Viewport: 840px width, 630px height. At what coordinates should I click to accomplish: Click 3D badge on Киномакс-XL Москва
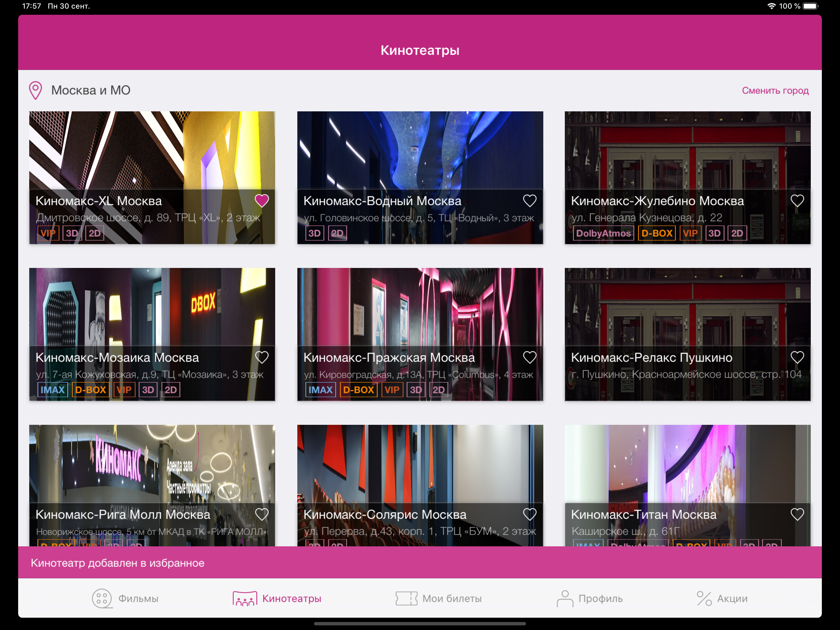pyautogui.click(x=72, y=233)
